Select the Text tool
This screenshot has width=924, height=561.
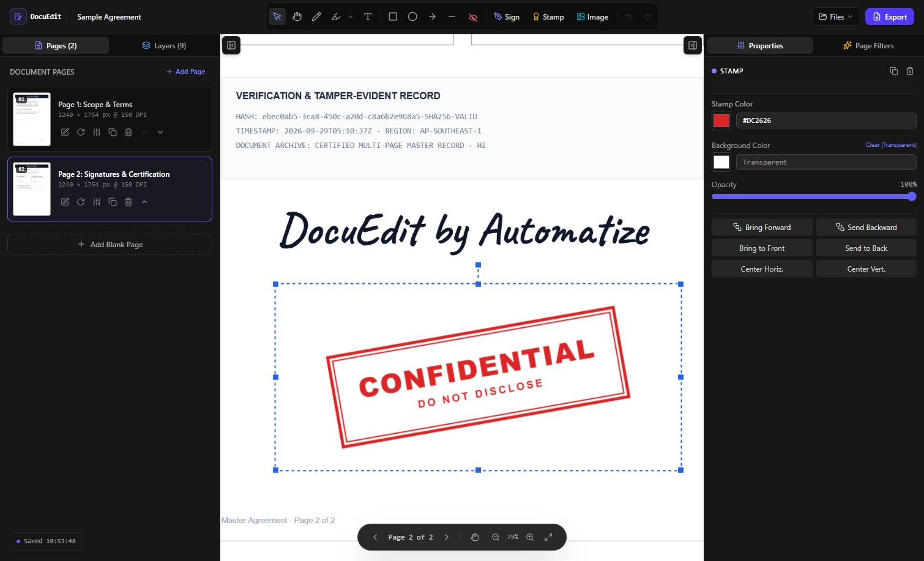[368, 17]
